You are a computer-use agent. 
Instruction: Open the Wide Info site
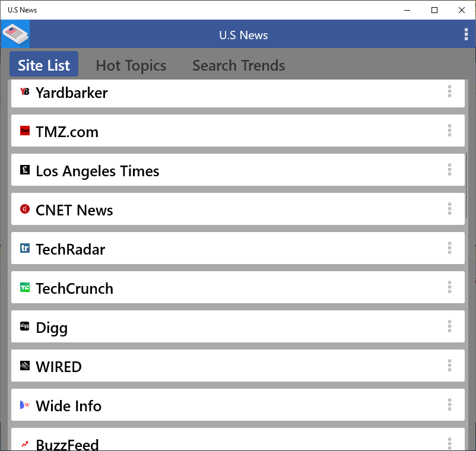(x=237, y=405)
